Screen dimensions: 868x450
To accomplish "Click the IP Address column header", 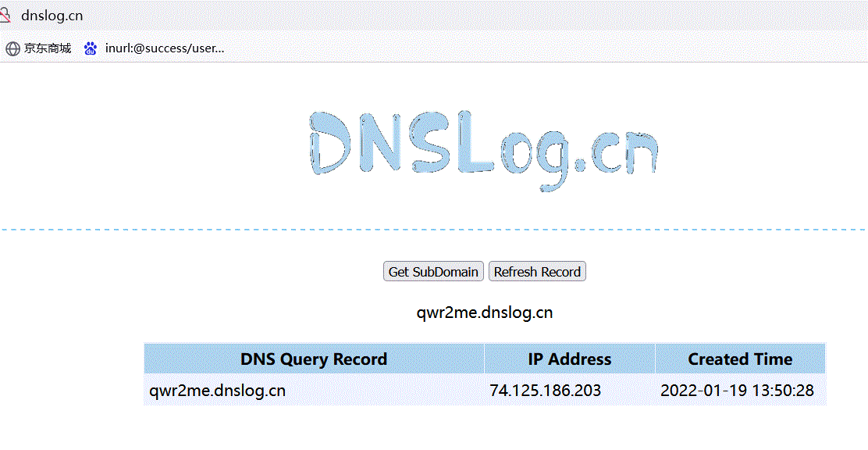I will (x=570, y=359).
